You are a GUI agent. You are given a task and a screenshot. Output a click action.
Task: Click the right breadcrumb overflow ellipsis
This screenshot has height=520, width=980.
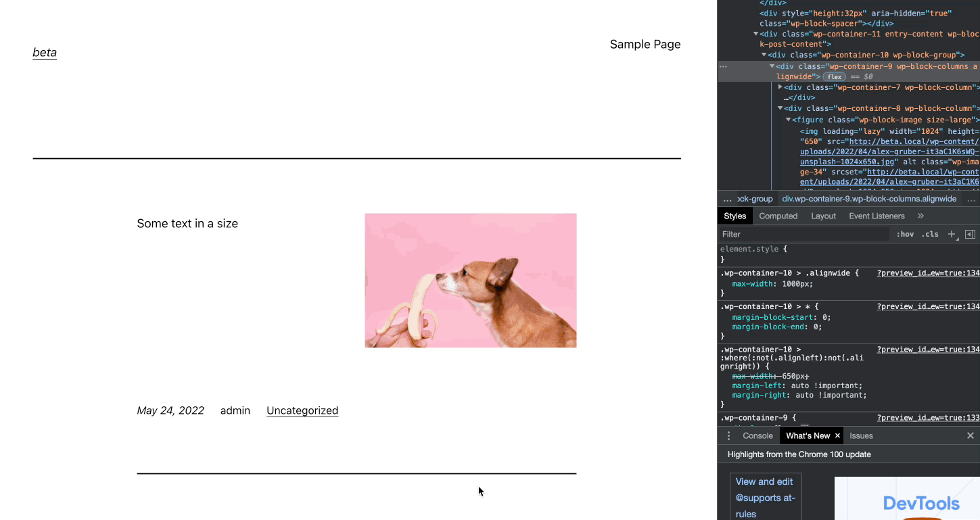click(971, 199)
